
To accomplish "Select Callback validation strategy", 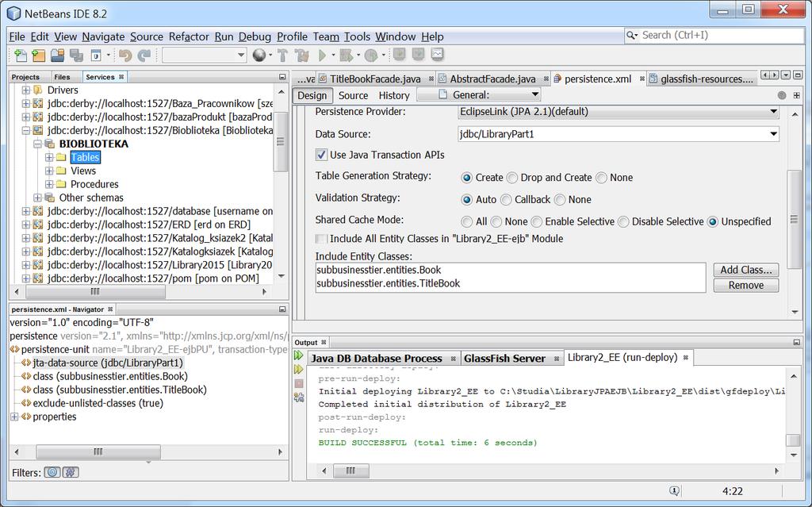I will [x=506, y=200].
